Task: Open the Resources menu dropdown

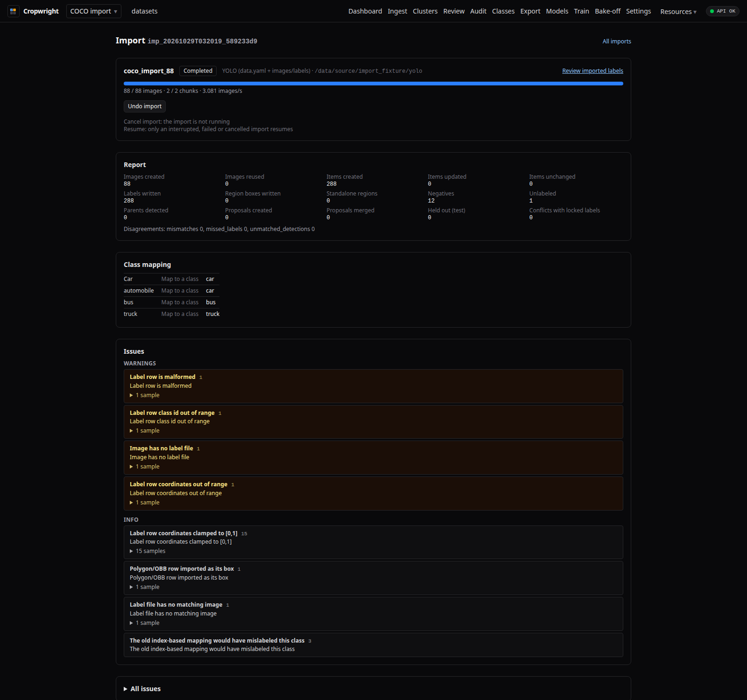Action: [x=678, y=12]
